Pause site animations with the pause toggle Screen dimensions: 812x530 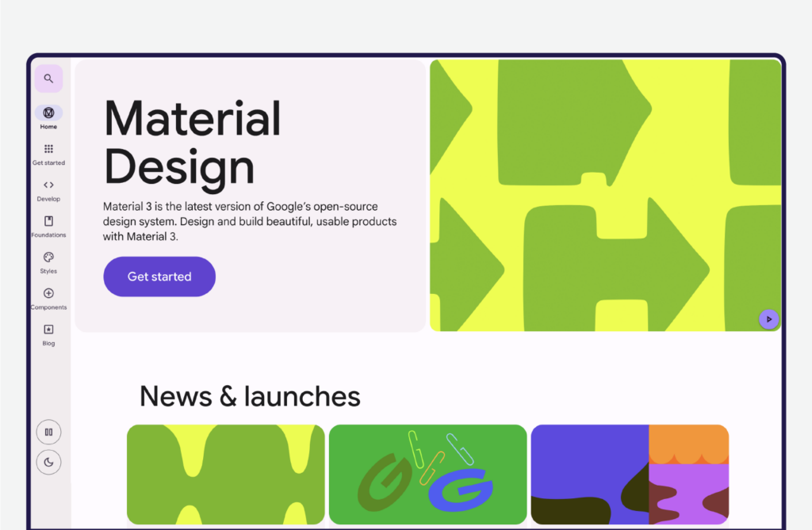coord(48,432)
